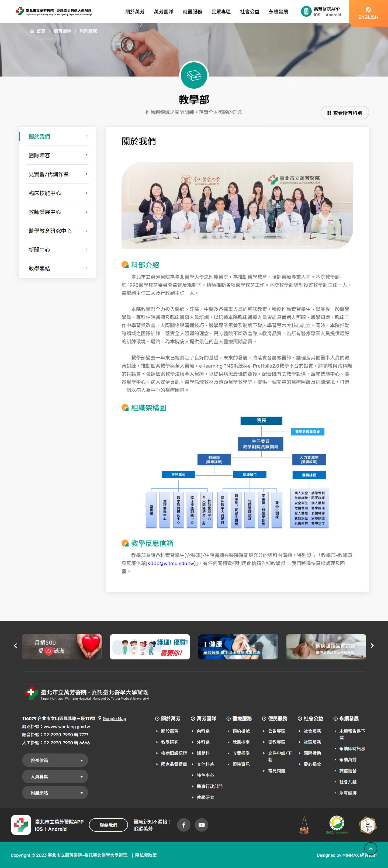Open the Wanfang Hospital APP phone icon
Image resolution: width=388 pixels, height=868 pixels.
click(306, 12)
